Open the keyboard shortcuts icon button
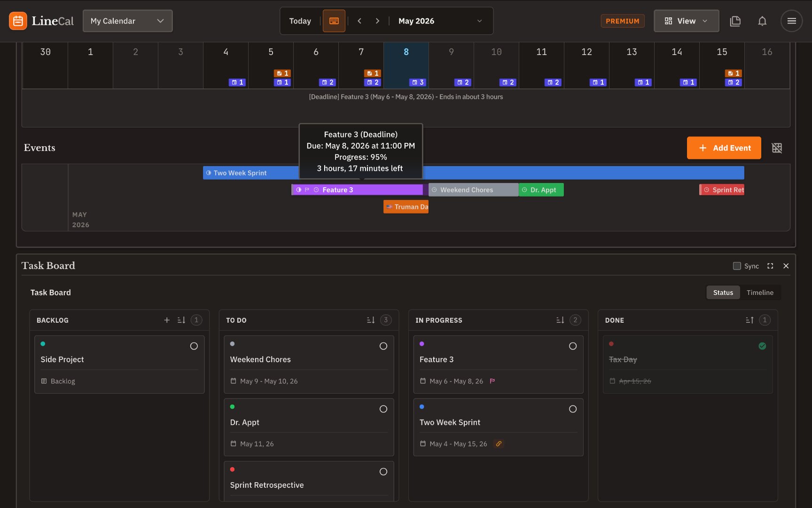This screenshot has height=508, width=812. (x=334, y=21)
